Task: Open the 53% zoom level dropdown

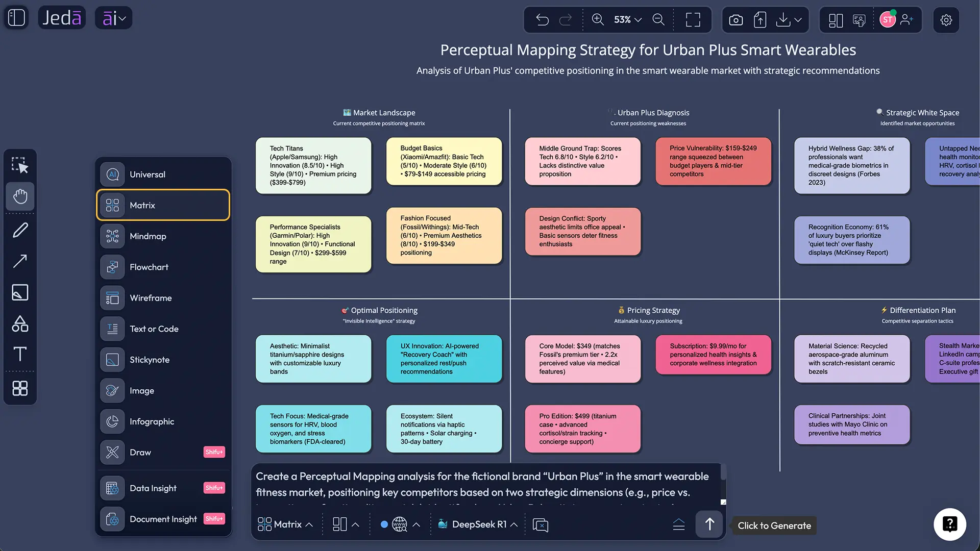Action: pyautogui.click(x=628, y=20)
